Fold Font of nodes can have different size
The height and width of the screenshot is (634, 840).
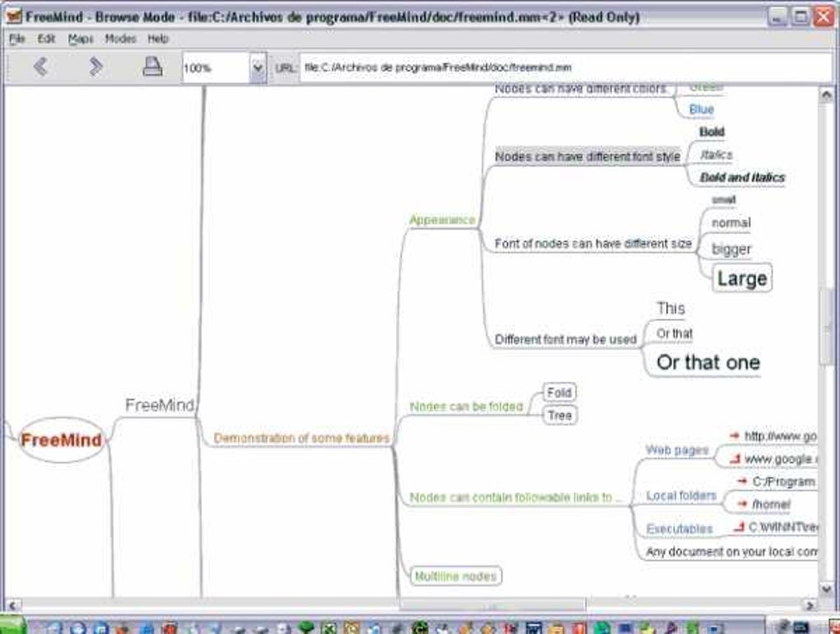click(x=593, y=244)
